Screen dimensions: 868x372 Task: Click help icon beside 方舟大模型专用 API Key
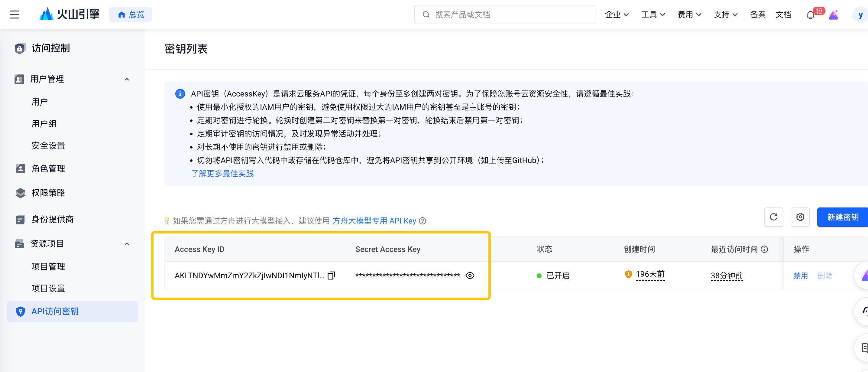(423, 221)
